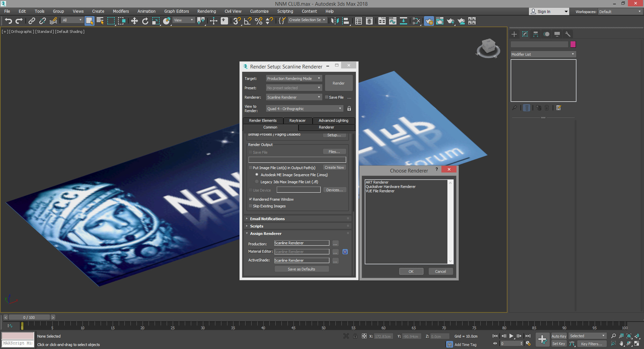This screenshot has height=349, width=644.
Task: Choose Rectangular Selection Region tool
Action: click(x=111, y=21)
